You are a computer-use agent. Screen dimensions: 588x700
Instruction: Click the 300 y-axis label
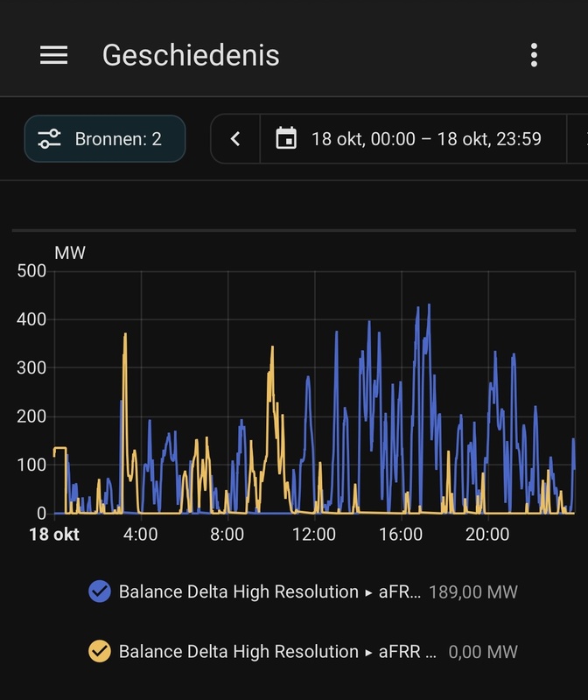(31, 367)
